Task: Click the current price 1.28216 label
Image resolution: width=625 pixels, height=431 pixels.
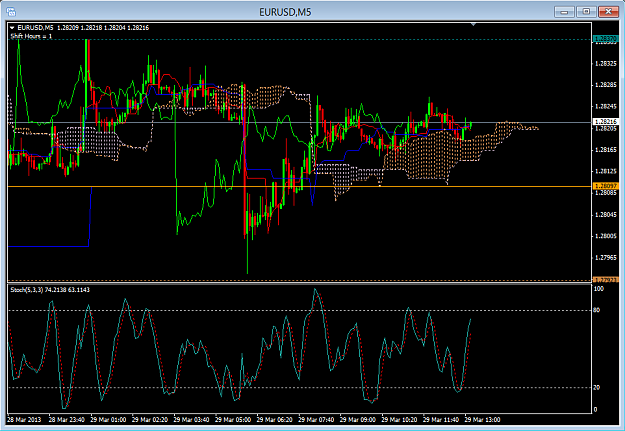Action: pyautogui.click(x=605, y=122)
